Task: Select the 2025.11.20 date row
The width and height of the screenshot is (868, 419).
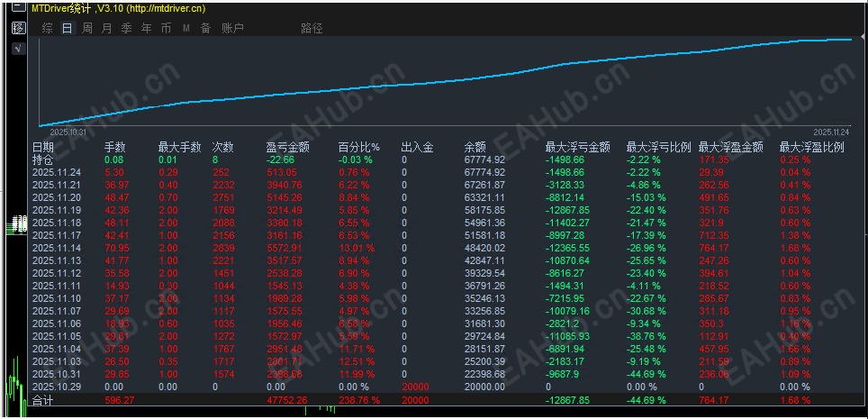Action: pos(57,198)
